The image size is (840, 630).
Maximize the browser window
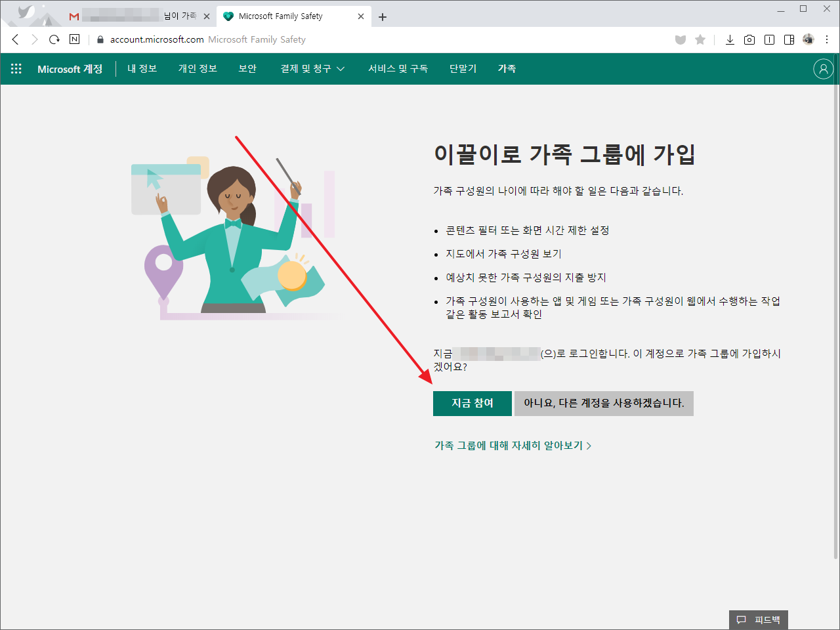[803, 9]
